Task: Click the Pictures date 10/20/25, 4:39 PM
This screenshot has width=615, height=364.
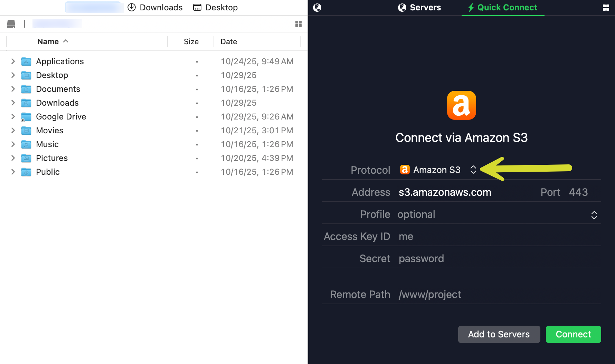Action: (257, 158)
